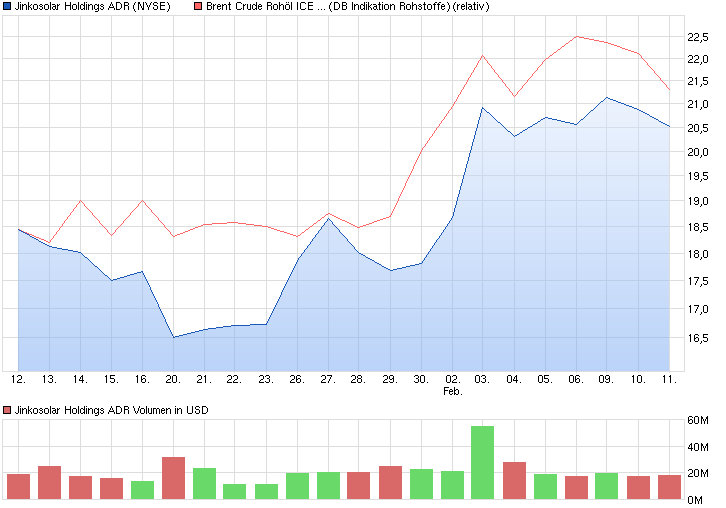Click the 06. date axis label
This screenshot has height=508, width=726.
(576, 379)
